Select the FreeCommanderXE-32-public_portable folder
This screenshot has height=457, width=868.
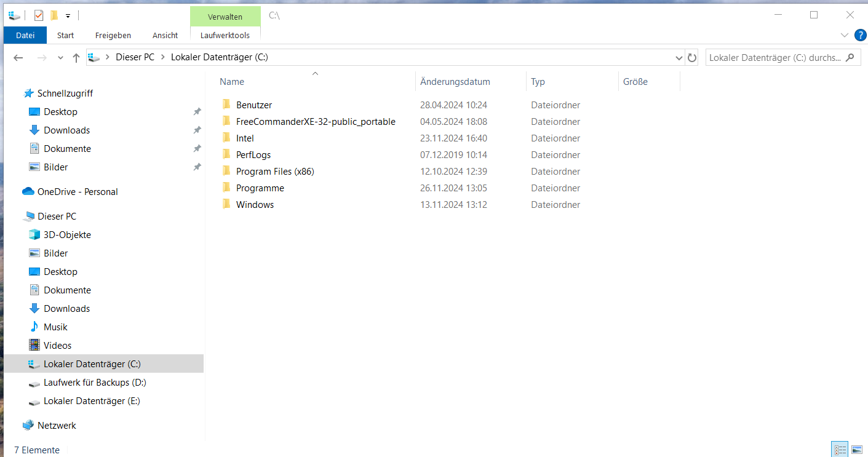click(x=316, y=122)
